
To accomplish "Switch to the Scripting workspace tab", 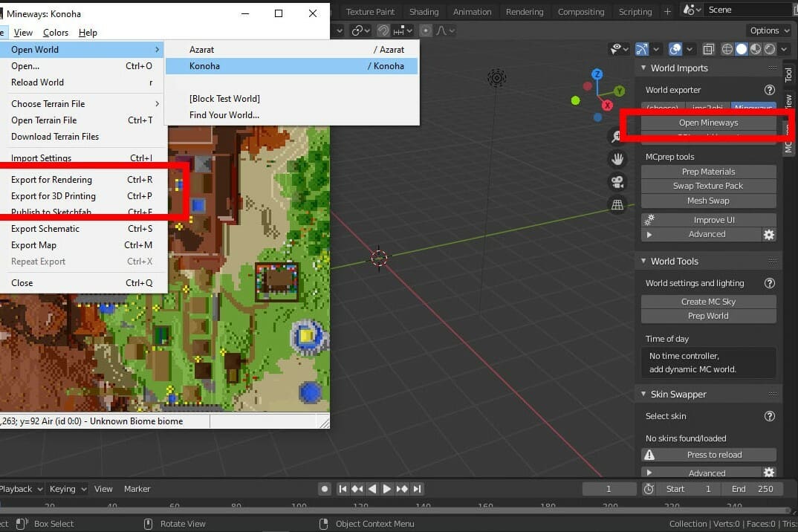I will point(635,12).
